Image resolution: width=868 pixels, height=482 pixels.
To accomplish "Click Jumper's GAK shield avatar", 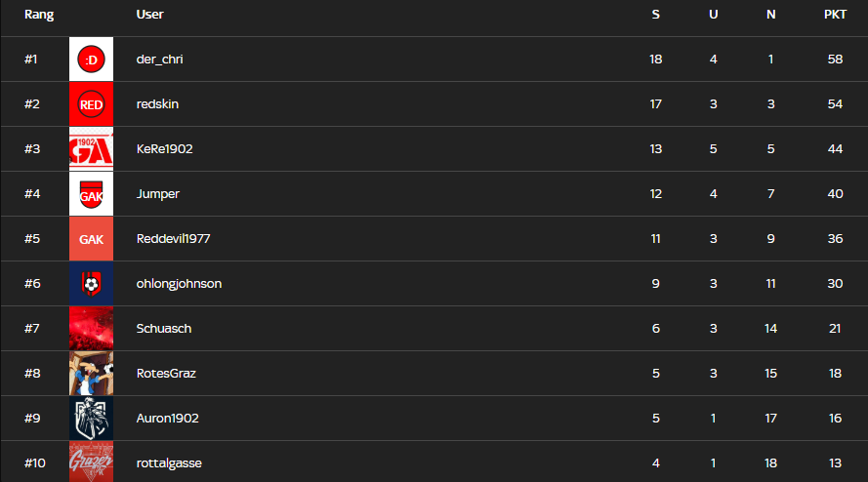I will (x=92, y=194).
